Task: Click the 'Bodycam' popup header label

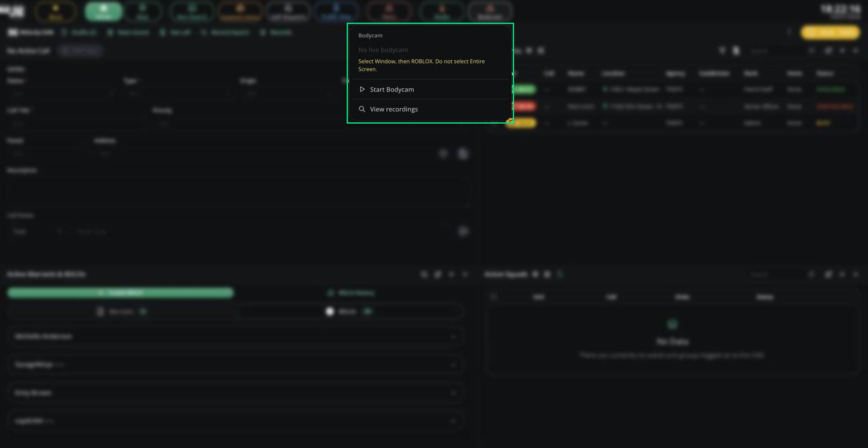Action: pyautogui.click(x=370, y=35)
